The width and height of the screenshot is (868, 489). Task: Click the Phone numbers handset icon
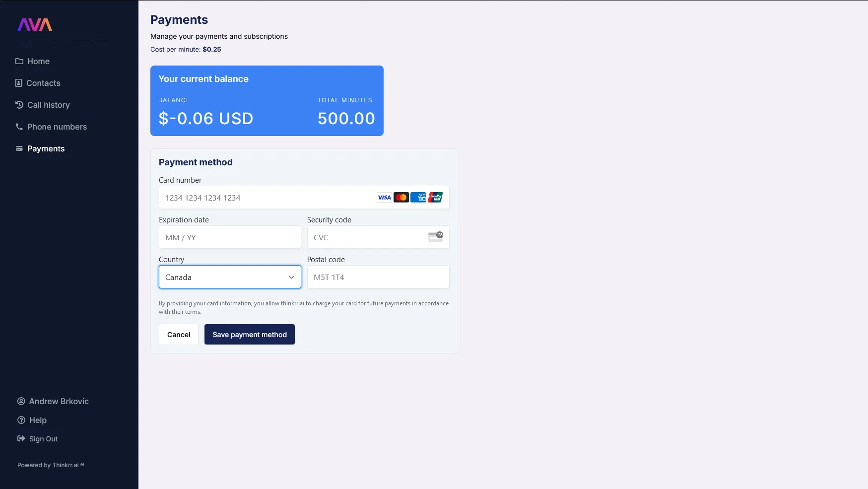point(19,127)
